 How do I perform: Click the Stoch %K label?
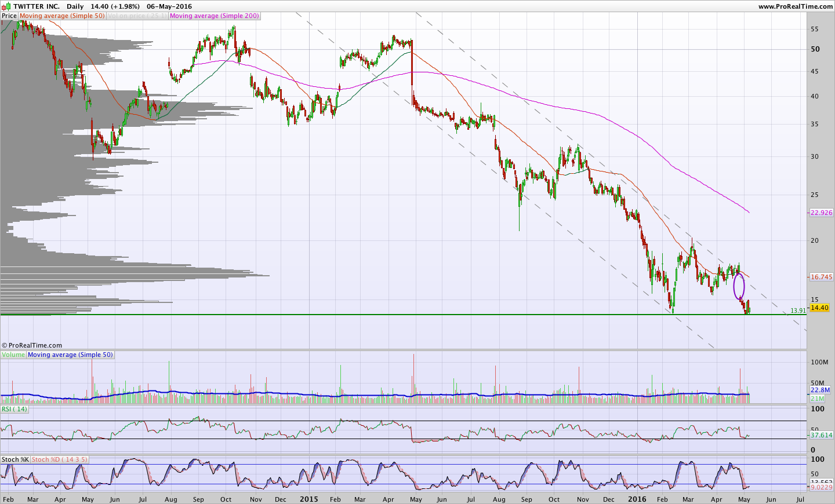coord(15,459)
